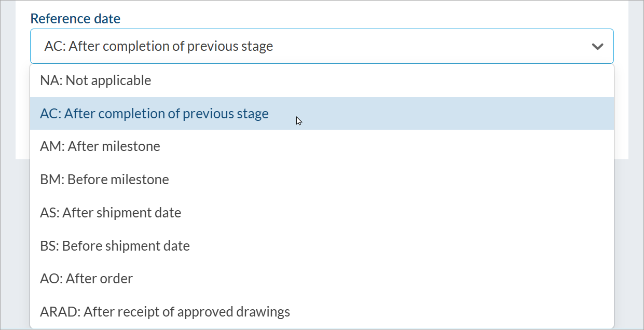Choose 'AC: After completion of previous stage' in list
Image resolution: width=644 pixels, height=330 pixels.
click(154, 114)
